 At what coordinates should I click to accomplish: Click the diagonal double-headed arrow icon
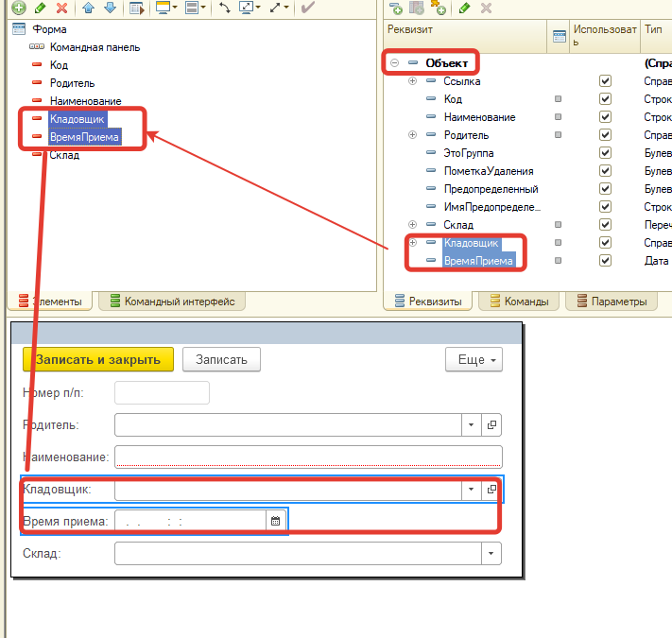[275, 8]
